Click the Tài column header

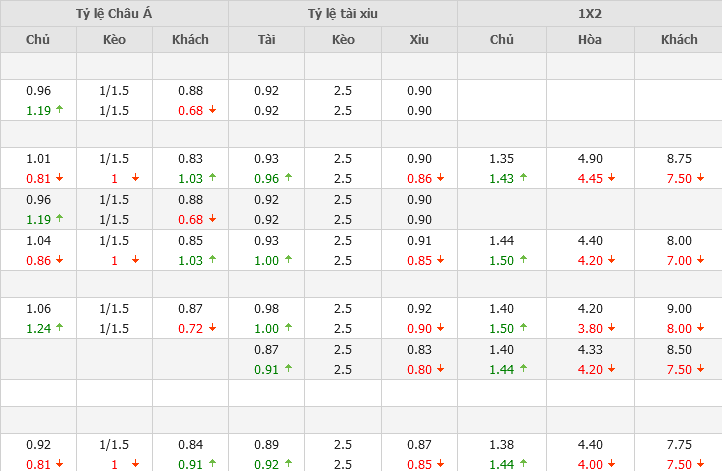[x=266, y=39]
